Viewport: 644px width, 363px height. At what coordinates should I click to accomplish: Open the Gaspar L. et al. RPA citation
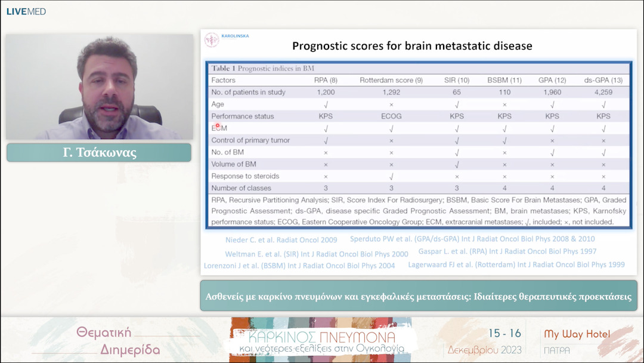click(507, 251)
